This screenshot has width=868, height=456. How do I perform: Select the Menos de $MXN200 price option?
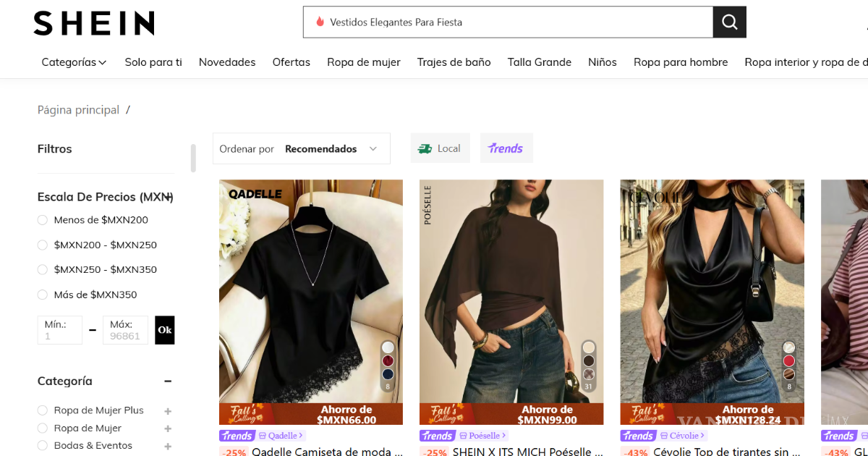[43, 220]
